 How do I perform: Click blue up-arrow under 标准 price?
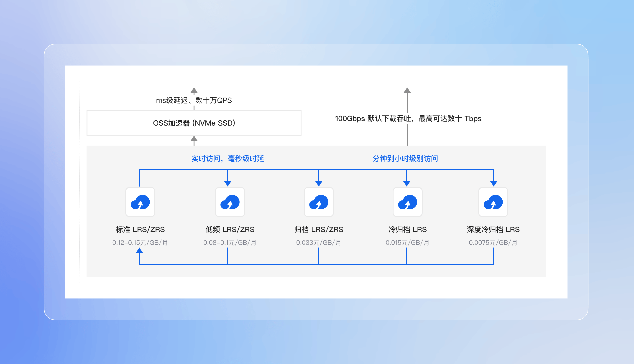(139, 250)
